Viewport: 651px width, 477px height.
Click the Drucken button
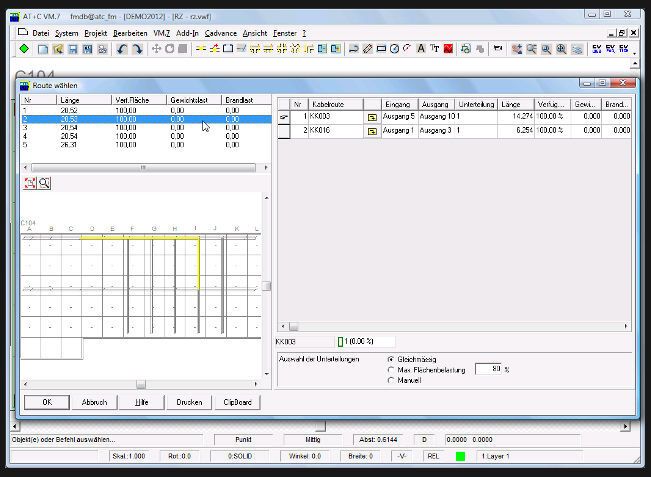tap(187, 403)
